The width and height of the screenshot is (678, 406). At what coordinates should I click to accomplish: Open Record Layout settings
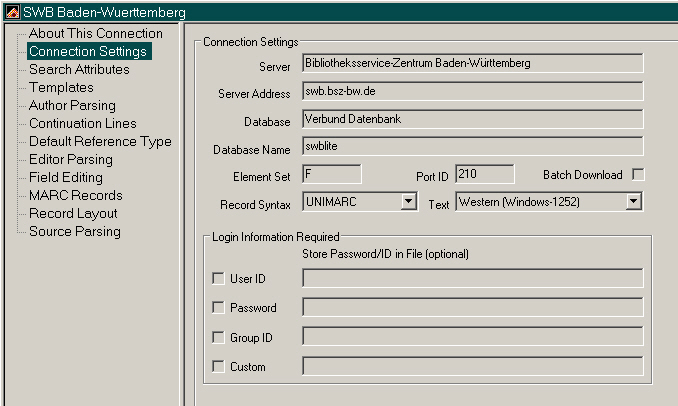73,213
